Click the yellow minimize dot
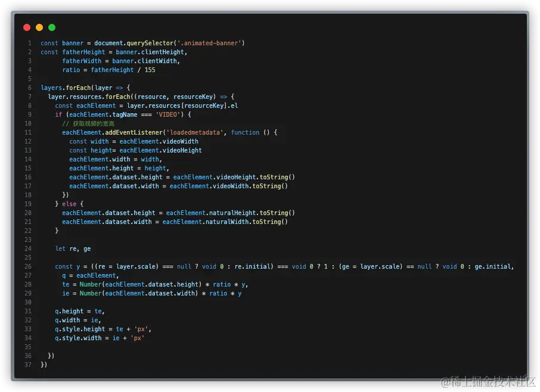 pyautogui.click(x=39, y=27)
